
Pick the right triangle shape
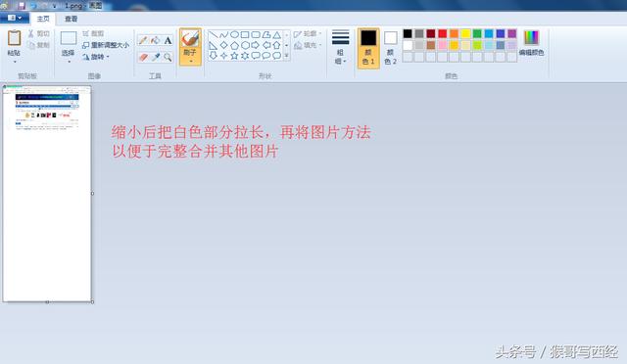214,45
